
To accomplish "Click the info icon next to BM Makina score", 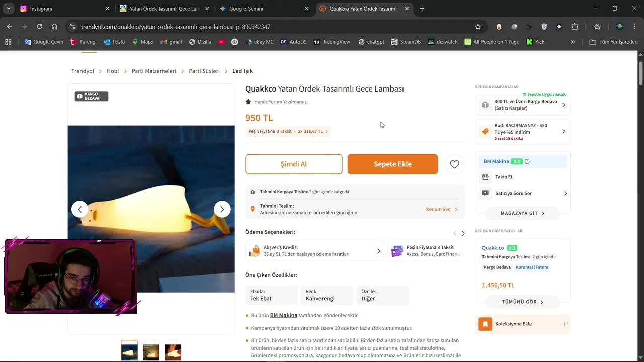I will 527,161.
